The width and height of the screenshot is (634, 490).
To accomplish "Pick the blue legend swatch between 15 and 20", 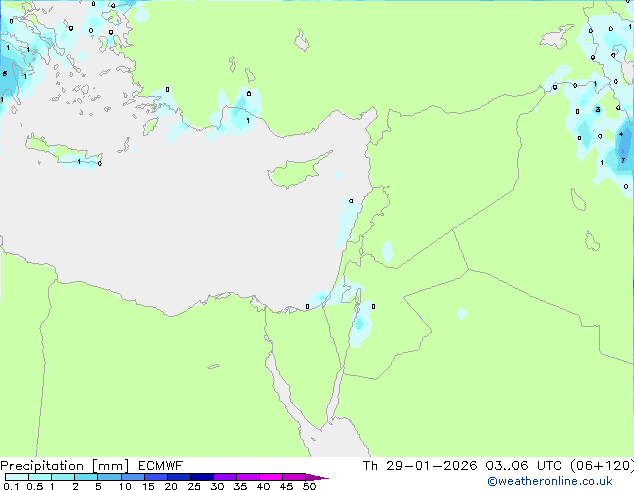I will (156, 477).
